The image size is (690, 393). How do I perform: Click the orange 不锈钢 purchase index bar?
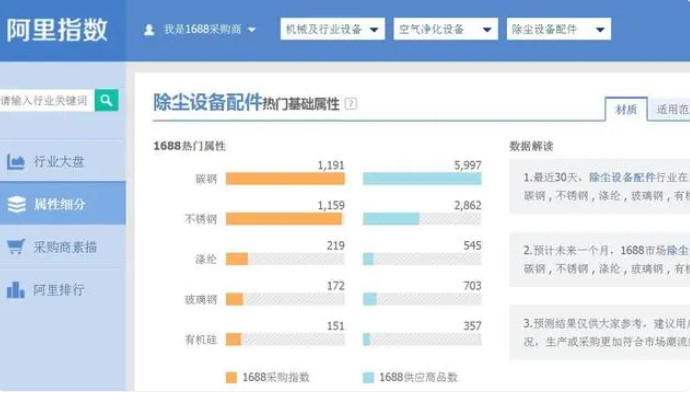click(x=284, y=219)
